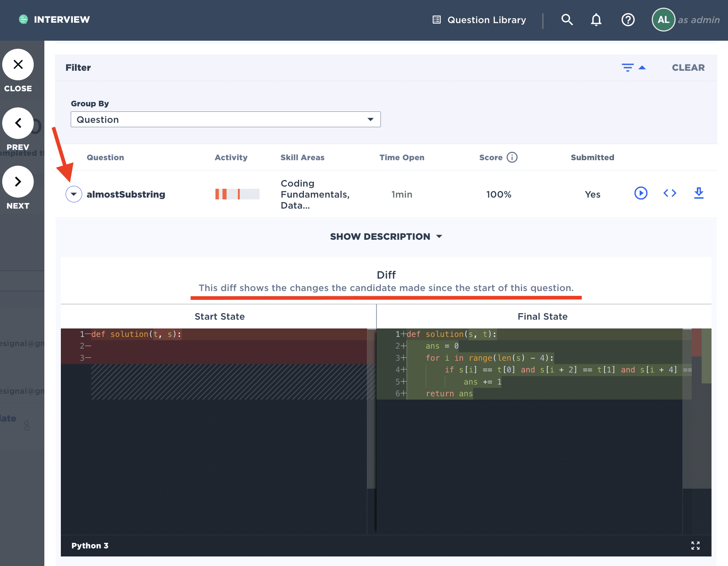Image resolution: width=728 pixels, height=566 pixels.
Task: Open notifications with the bell icon
Action: pos(596,19)
